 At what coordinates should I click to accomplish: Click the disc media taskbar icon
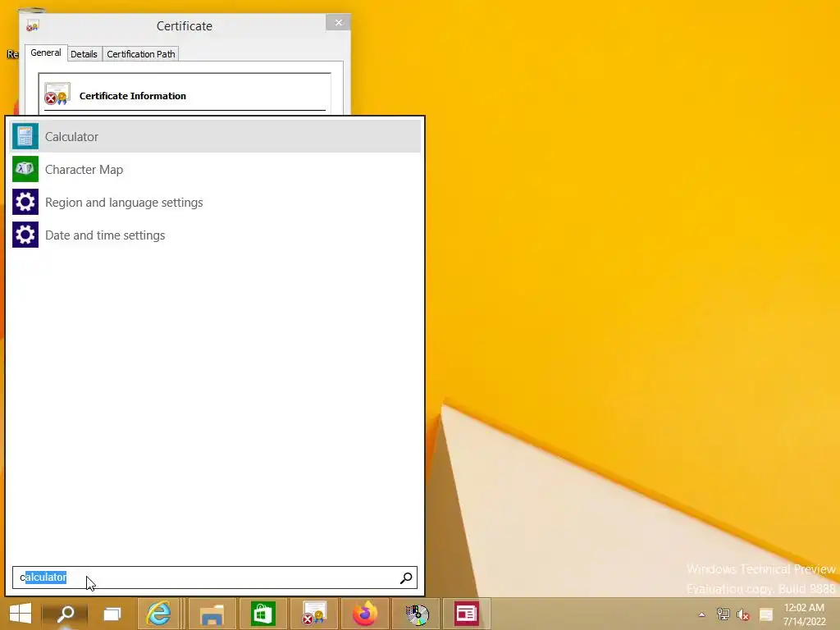click(x=416, y=614)
